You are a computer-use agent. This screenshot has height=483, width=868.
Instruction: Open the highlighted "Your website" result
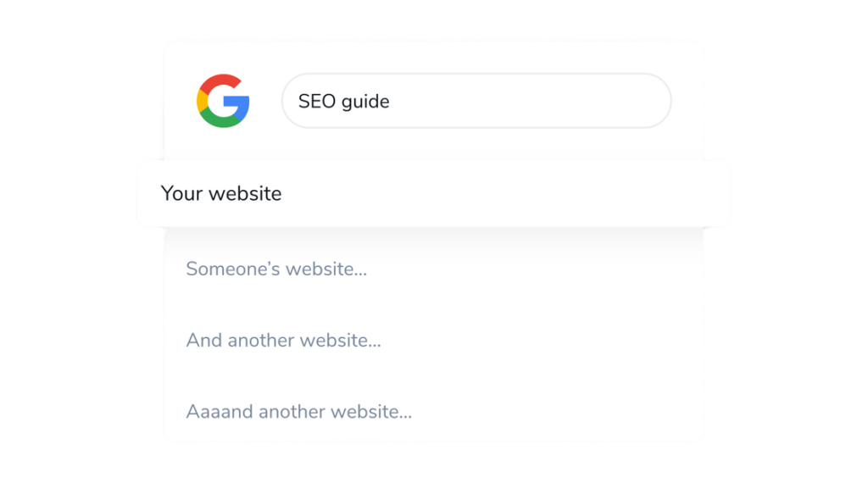coord(432,193)
